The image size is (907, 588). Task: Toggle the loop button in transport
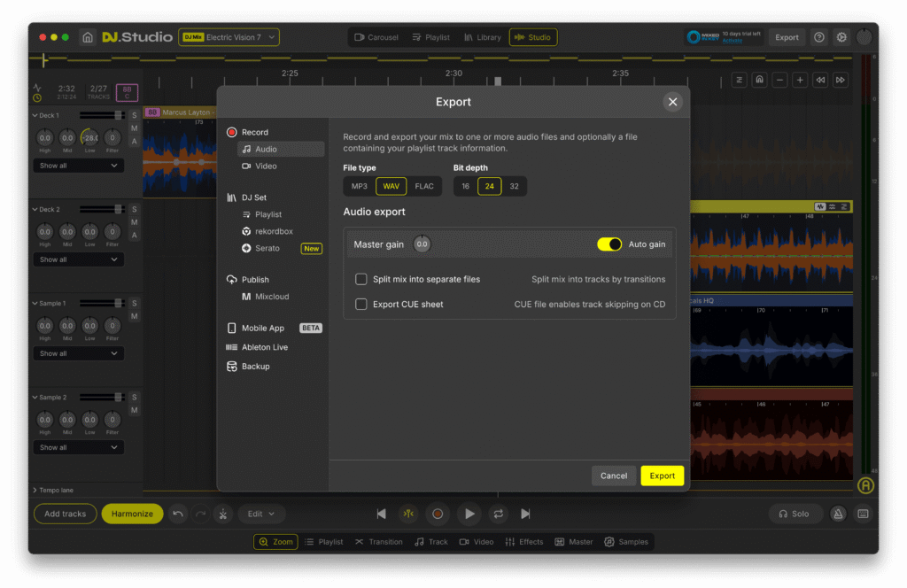(498, 514)
